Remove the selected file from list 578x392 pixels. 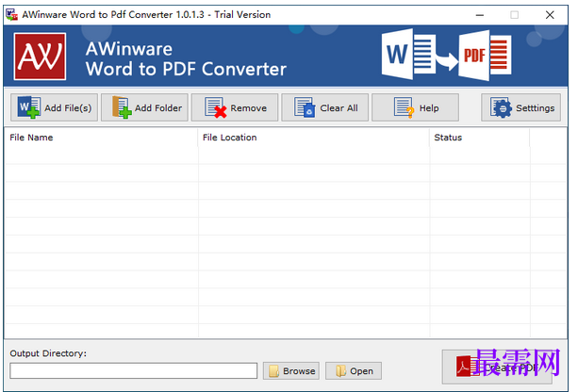coord(235,107)
